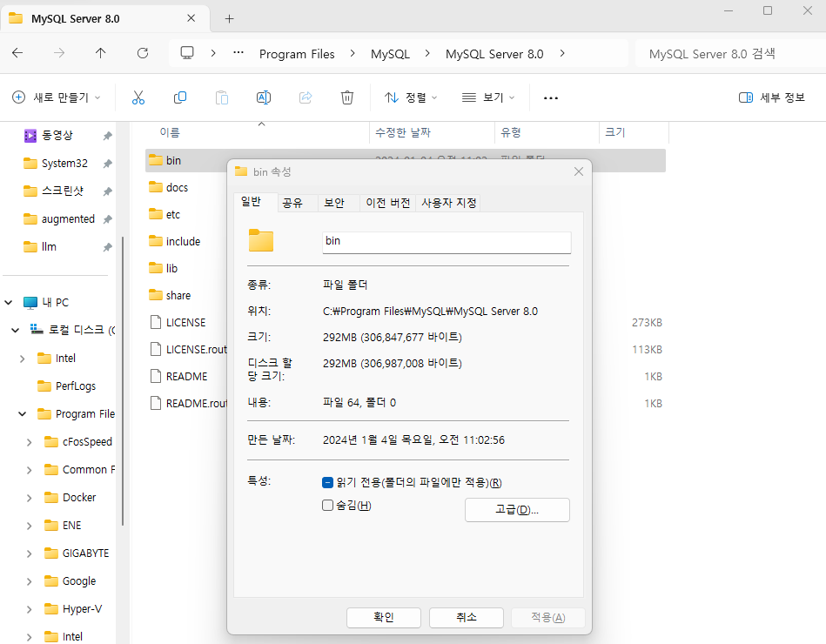Screen dimensions: 826x644
Task: Click the This PC monitor icon in address bar
Action: (x=187, y=53)
